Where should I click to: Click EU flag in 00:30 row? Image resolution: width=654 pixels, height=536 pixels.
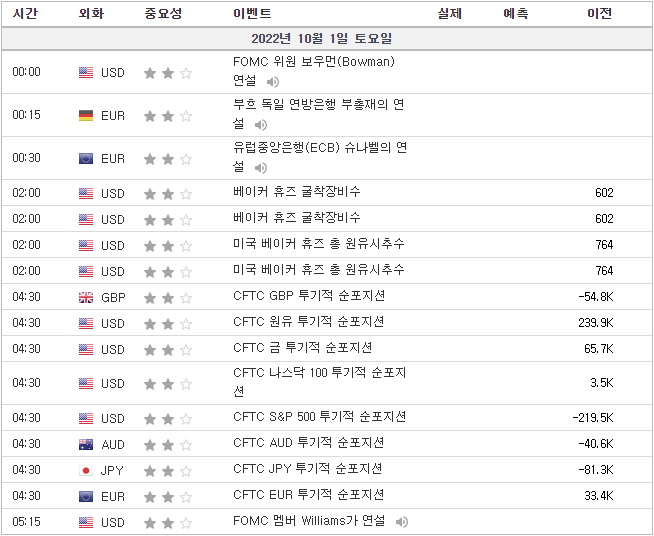pos(86,159)
